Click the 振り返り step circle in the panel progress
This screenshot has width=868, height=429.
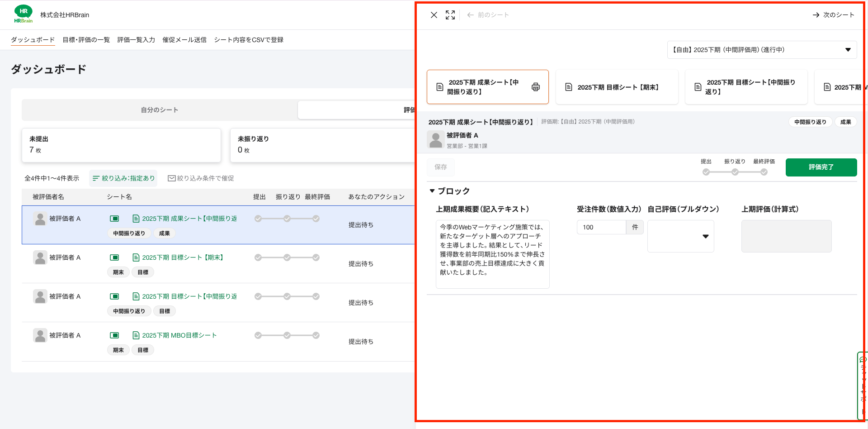735,172
